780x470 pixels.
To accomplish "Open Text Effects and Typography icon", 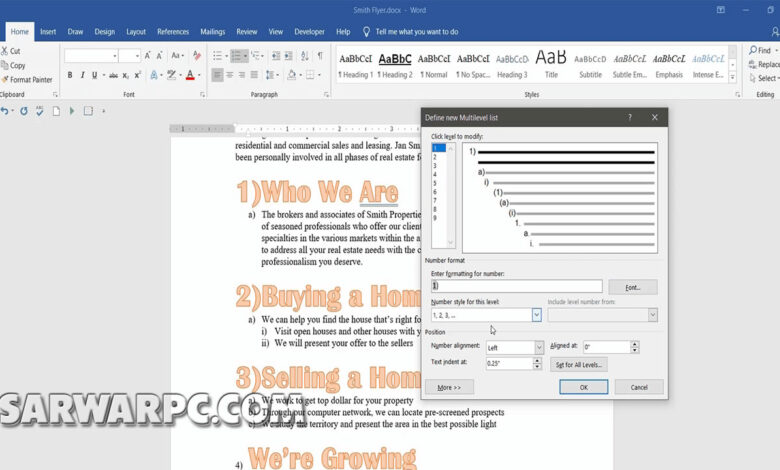I will click(154, 75).
